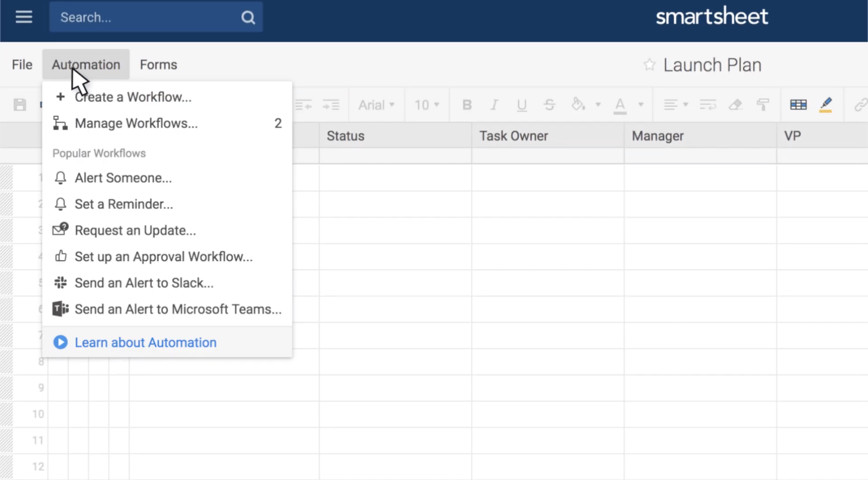The width and height of the screenshot is (868, 480).
Task: Select the Bold formatting icon
Action: pos(467,104)
